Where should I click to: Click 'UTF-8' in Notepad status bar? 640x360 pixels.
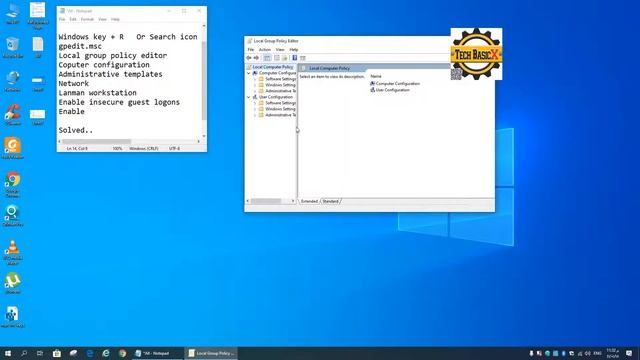click(x=174, y=149)
